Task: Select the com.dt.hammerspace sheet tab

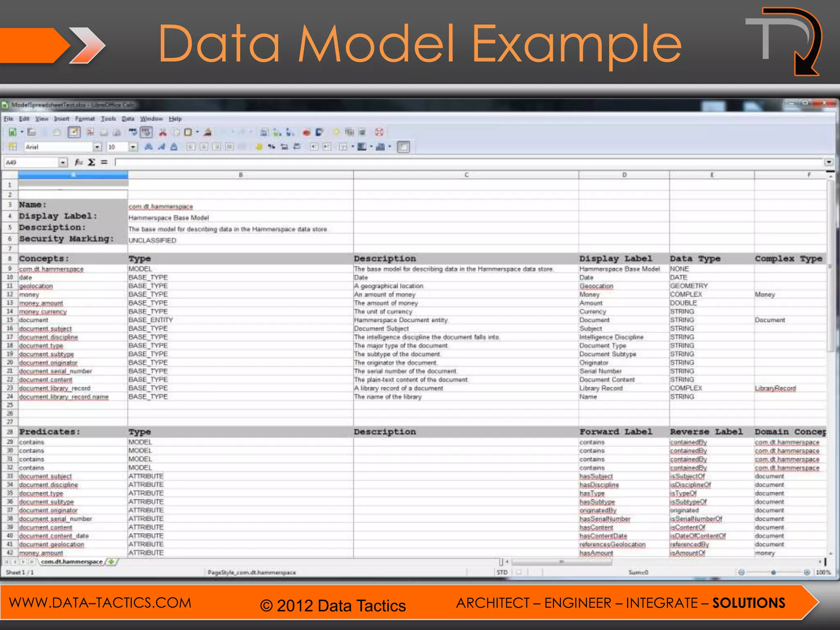Action: (x=72, y=562)
